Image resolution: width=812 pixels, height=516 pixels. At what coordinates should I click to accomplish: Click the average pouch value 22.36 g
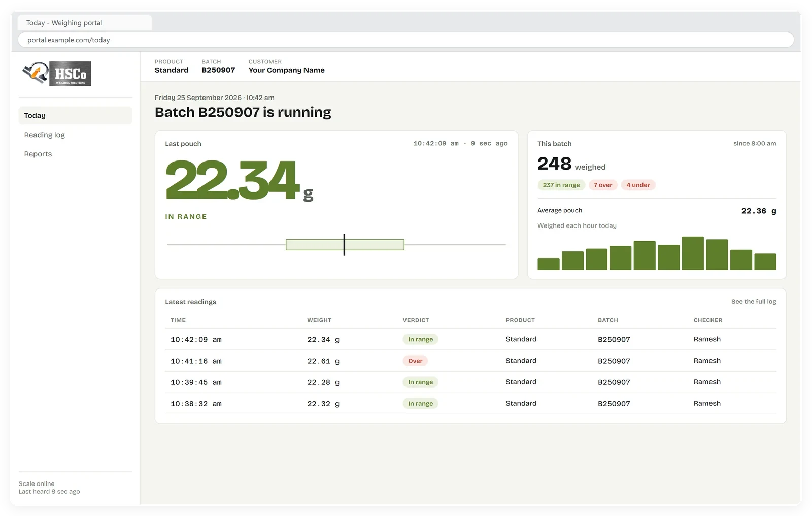point(759,211)
